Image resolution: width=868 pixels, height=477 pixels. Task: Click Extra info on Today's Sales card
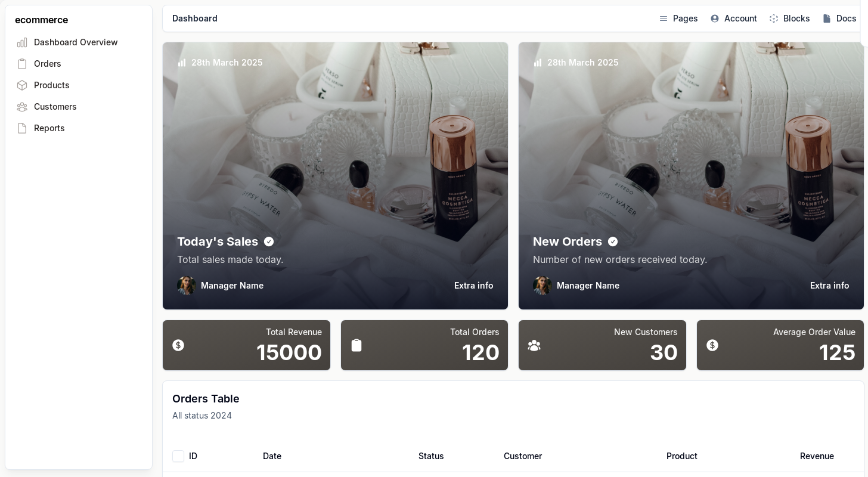pos(473,286)
